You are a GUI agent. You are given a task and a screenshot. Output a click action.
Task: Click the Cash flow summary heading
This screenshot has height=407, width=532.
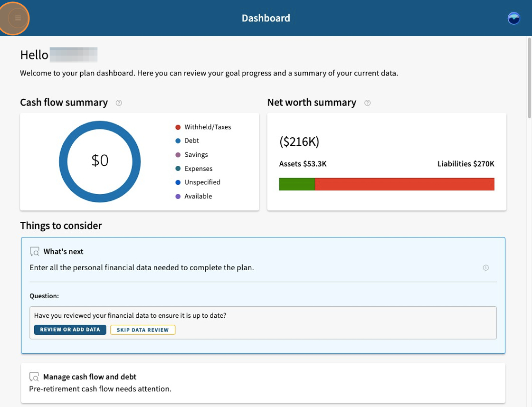pos(64,103)
